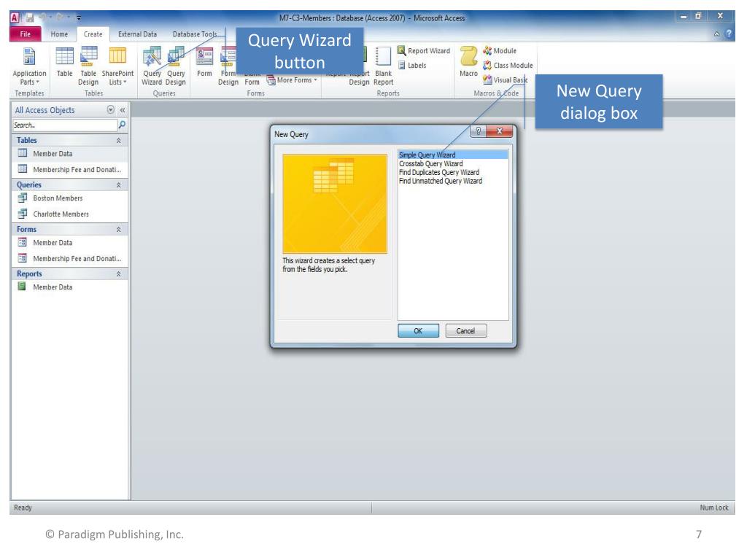
Task: Insert a new Module
Action: (500, 51)
